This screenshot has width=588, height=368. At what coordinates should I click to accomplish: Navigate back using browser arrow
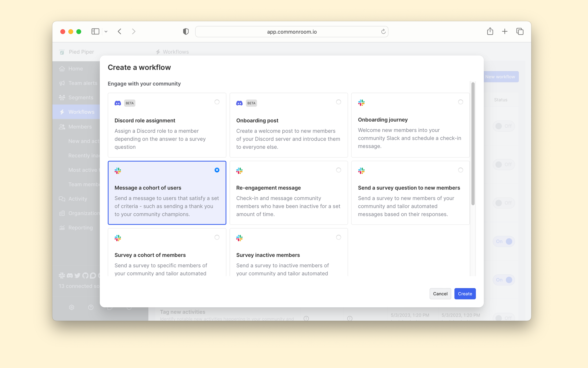click(x=119, y=31)
